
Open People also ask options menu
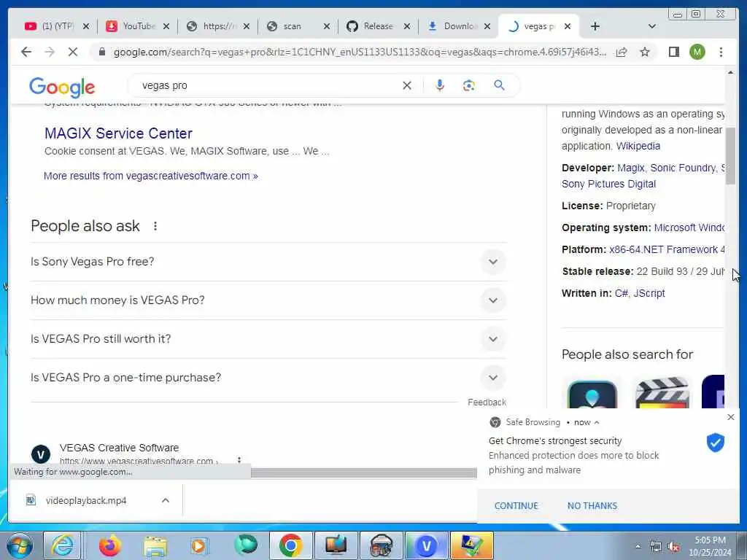pos(155,226)
